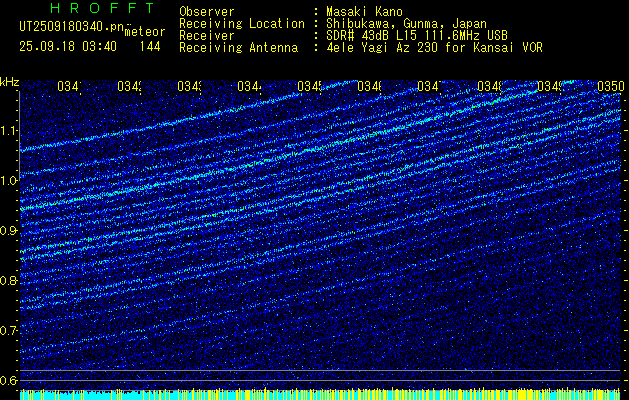
Task: Click the meteor count value 144
Action: click(x=150, y=46)
